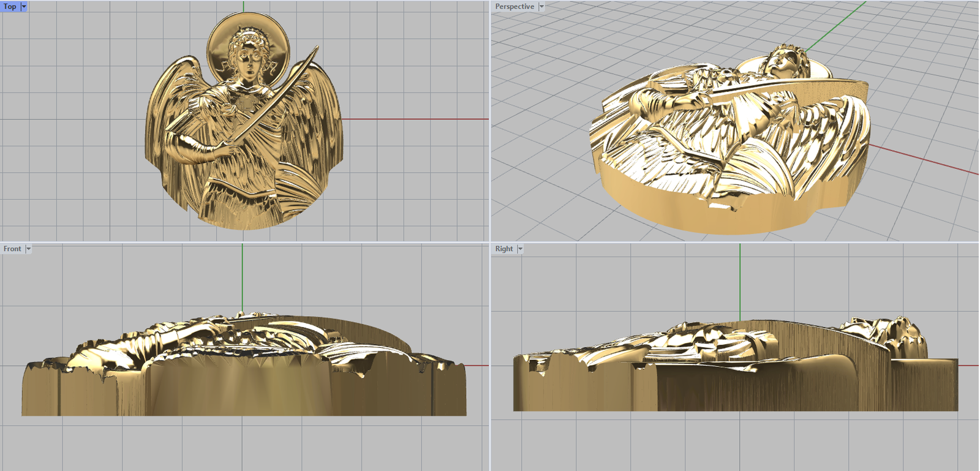Open the Top viewport dropdown arrow

tap(24, 6)
